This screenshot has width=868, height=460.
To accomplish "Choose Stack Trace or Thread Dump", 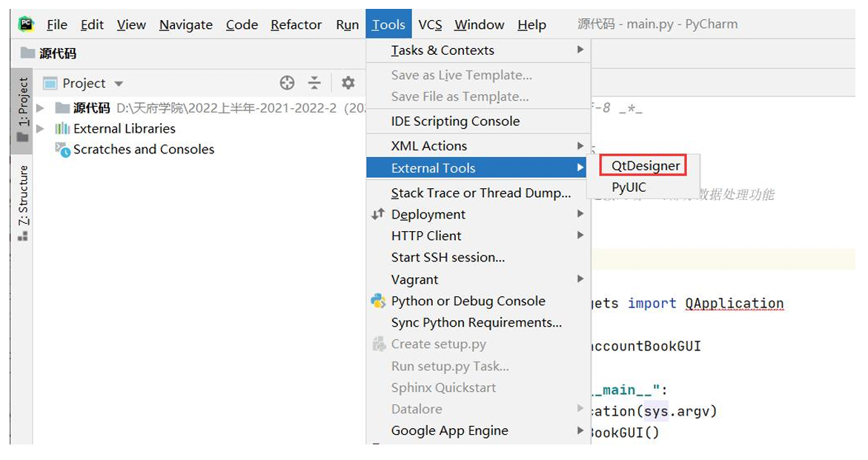I will (x=479, y=193).
